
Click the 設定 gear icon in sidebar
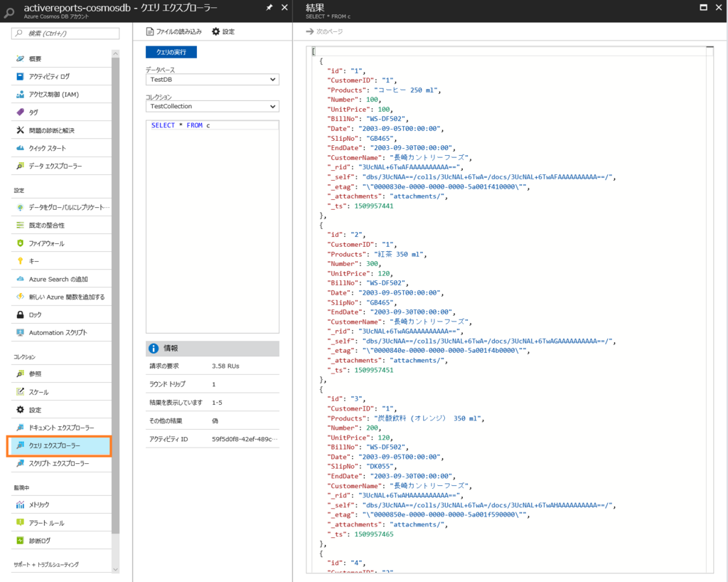pos(20,410)
